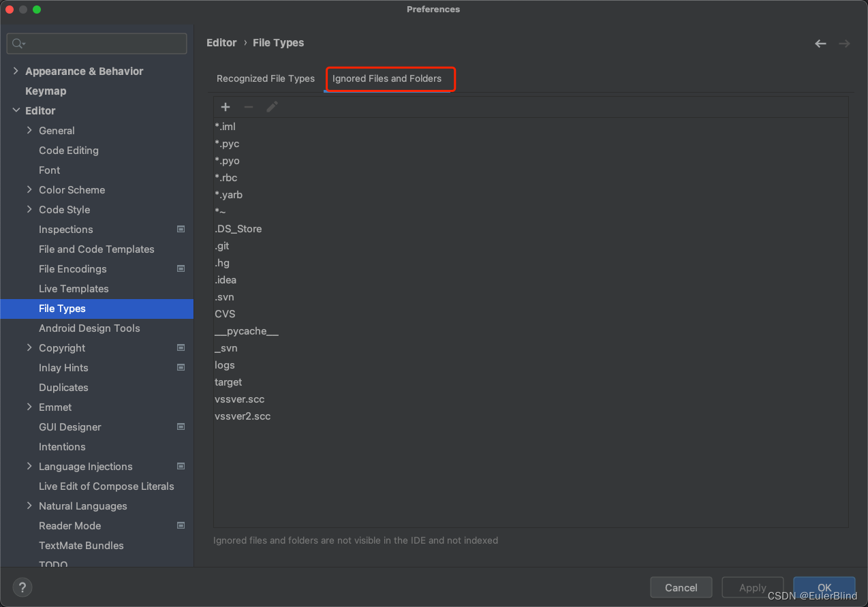Open Editor via the breadcrumb link
The width and height of the screenshot is (868, 607).
[221, 42]
